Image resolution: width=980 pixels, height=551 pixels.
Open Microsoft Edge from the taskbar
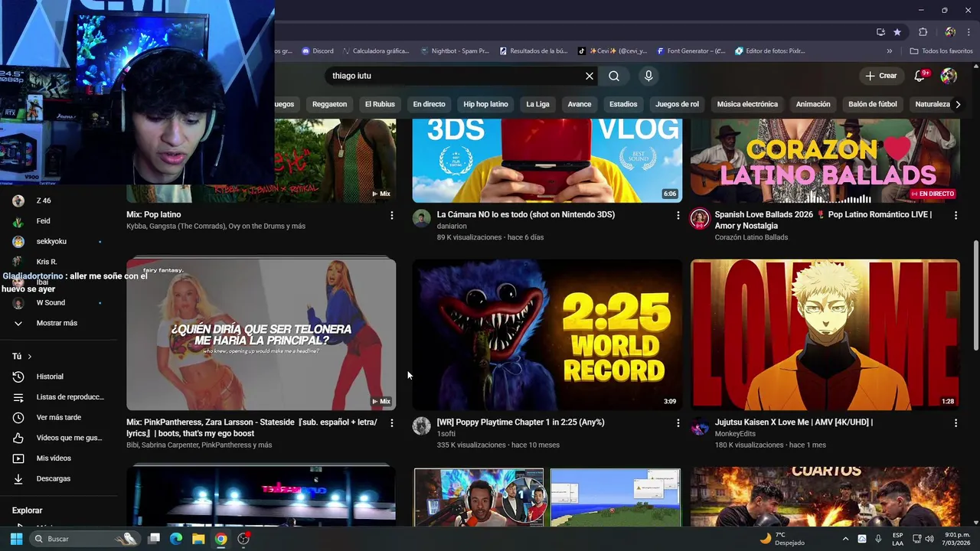176,539
